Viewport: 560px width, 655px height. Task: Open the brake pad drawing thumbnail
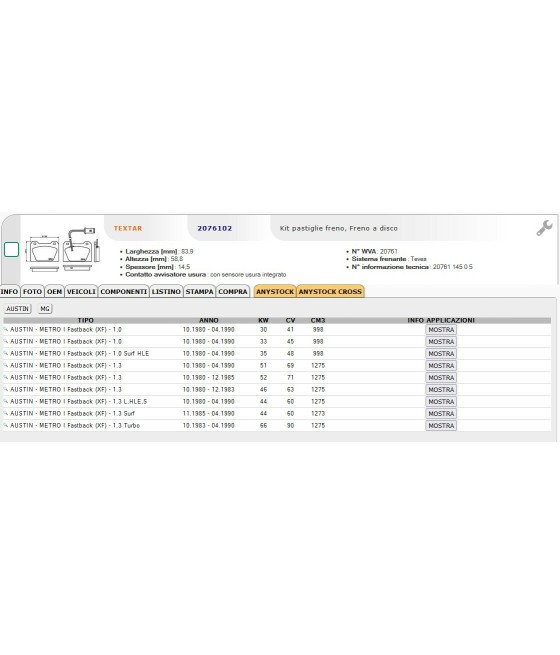[63, 250]
